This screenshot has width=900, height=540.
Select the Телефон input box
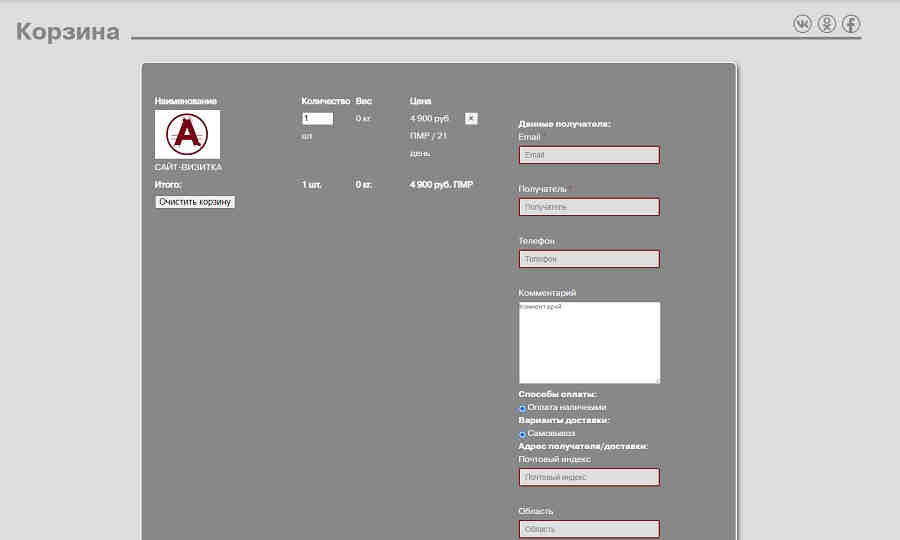click(589, 259)
